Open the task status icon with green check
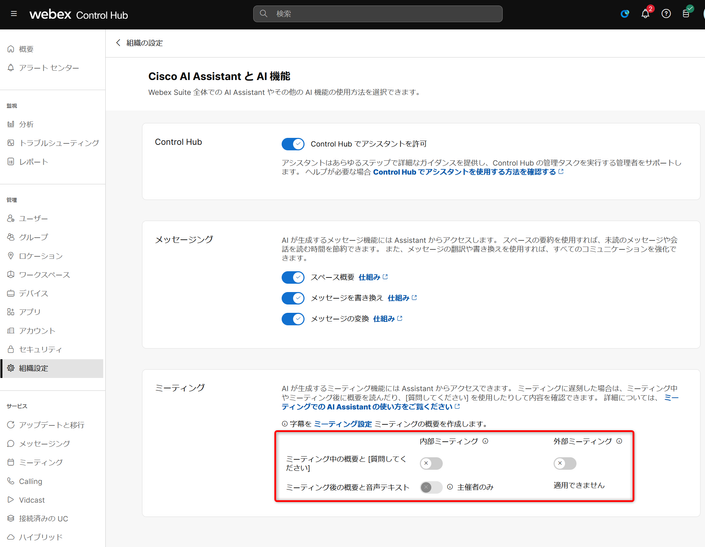Viewport: 705px width, 547px height. coord(687,13)
